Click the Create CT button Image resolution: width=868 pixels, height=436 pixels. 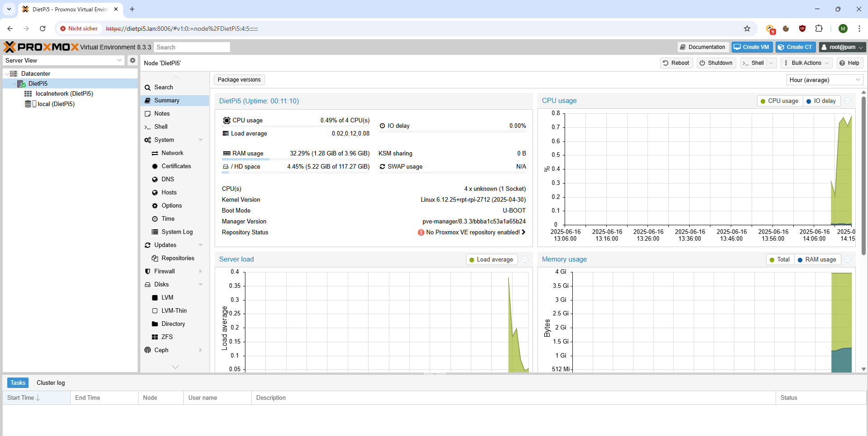796,47
